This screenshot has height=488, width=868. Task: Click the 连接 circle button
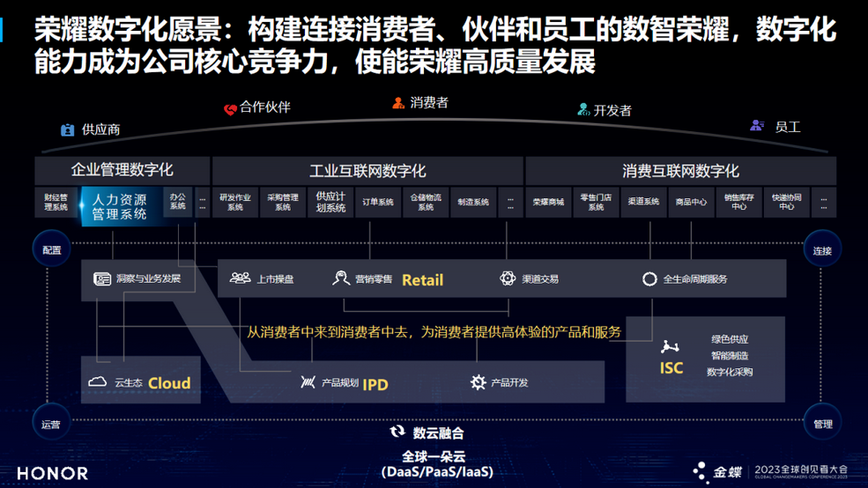click(822, 250)
